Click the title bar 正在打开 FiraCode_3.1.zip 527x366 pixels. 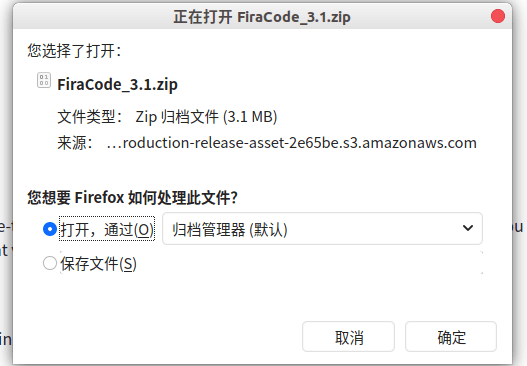262,16
